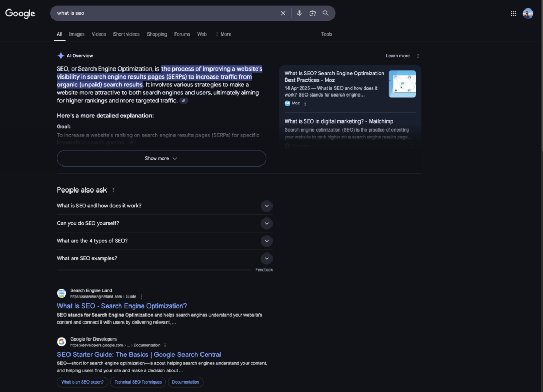Click the AI Overview sparkle icon
The height and width of the screenshot is (392, 543).
click(60, 55)
